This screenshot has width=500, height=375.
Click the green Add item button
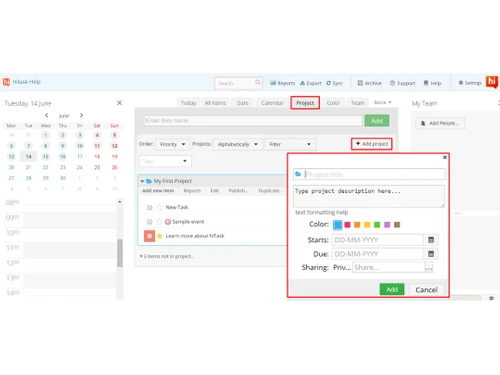pos(377,121)
